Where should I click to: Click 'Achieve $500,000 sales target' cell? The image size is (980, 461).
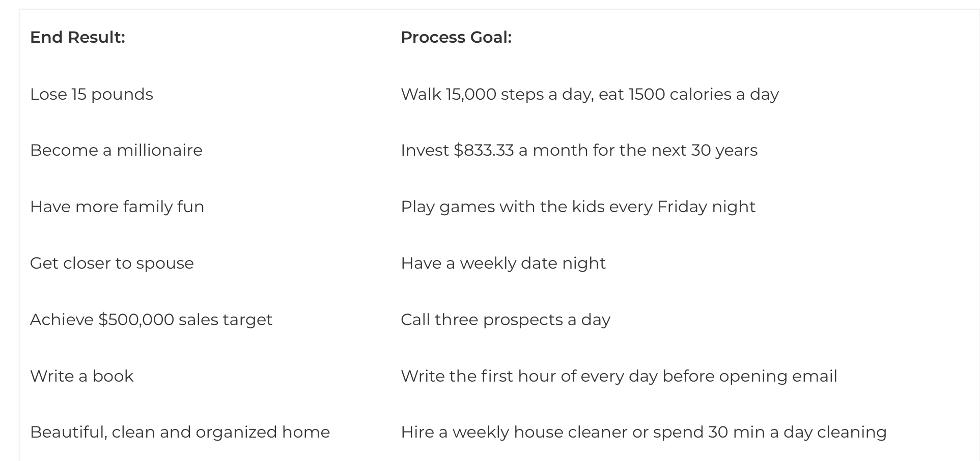(151, 320)
